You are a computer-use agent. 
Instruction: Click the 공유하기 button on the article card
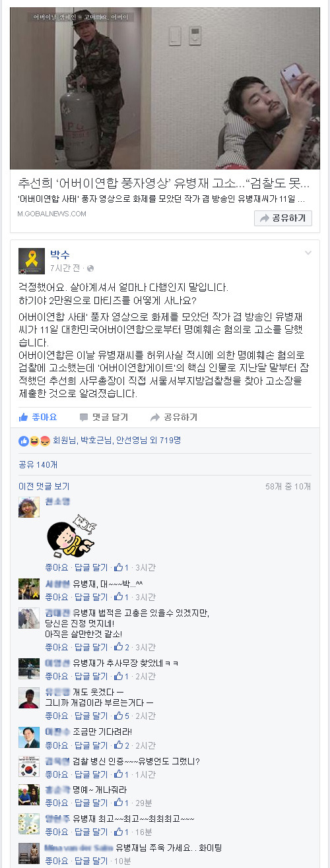(x=283, y=218)
